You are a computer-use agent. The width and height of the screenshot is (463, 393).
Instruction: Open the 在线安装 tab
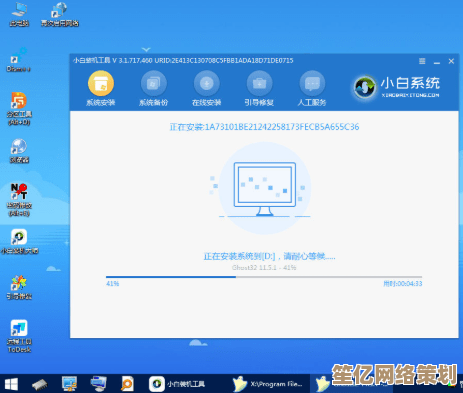206,89
